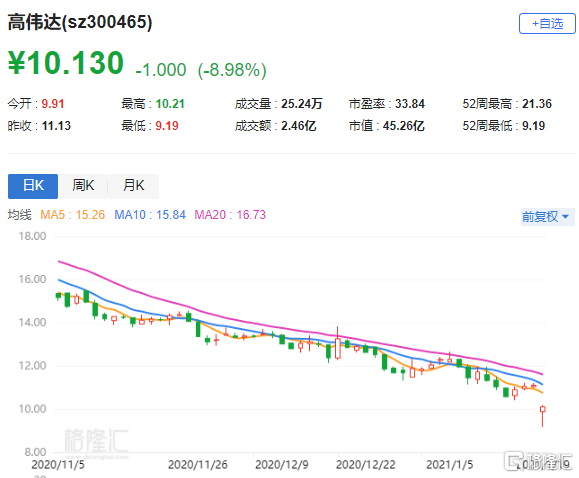The height and width of the screenshot is (478, 579).
Task: Click the last candlestick near 10.00
Action: pos(542,416)
